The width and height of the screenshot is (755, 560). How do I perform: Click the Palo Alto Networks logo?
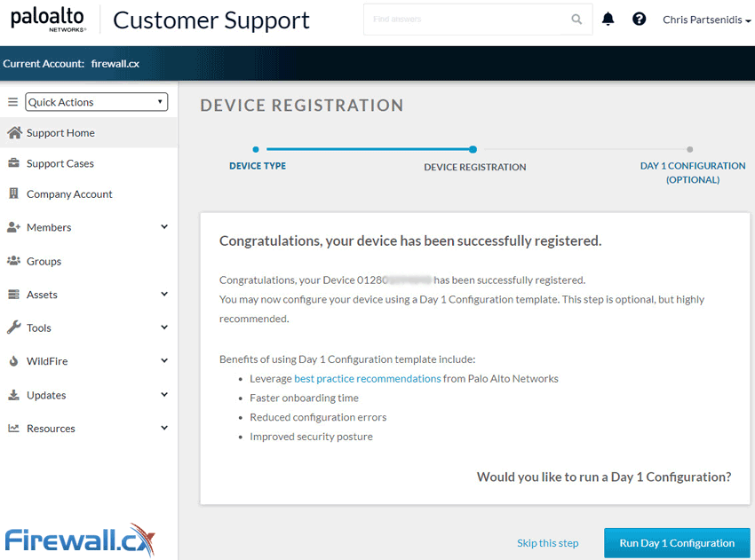[x=48, y=20]
